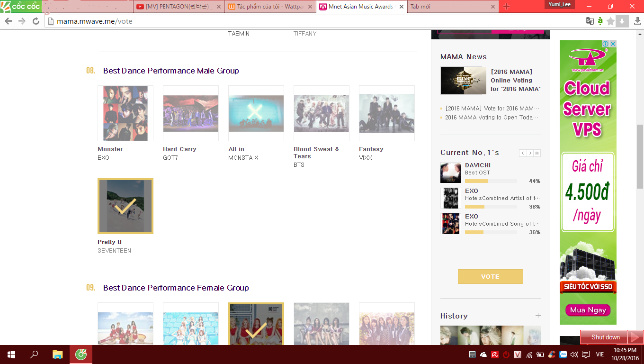Close the Cloud Server ad with X
Viewport: 644px width, 364px height.
613,44
